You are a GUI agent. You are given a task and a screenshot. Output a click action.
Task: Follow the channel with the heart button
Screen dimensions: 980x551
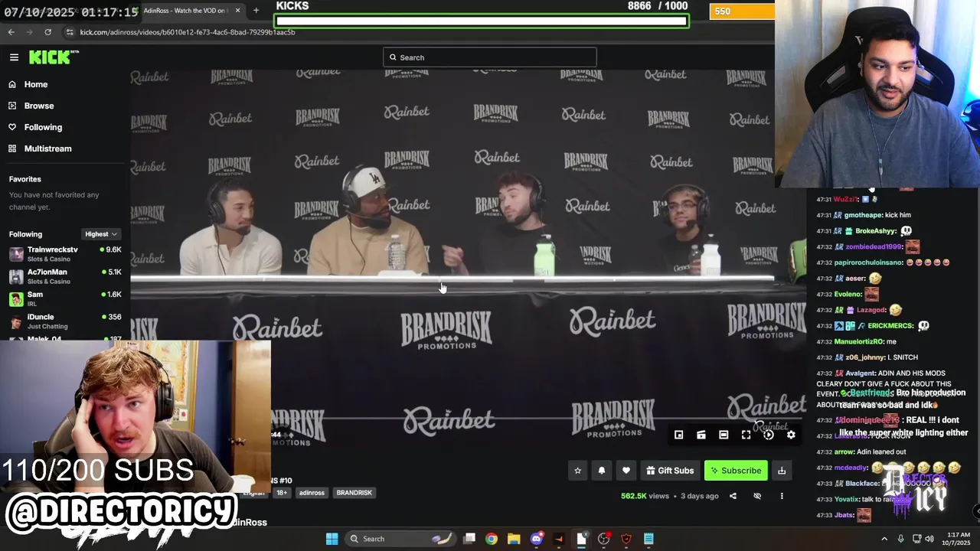point(626,471)
